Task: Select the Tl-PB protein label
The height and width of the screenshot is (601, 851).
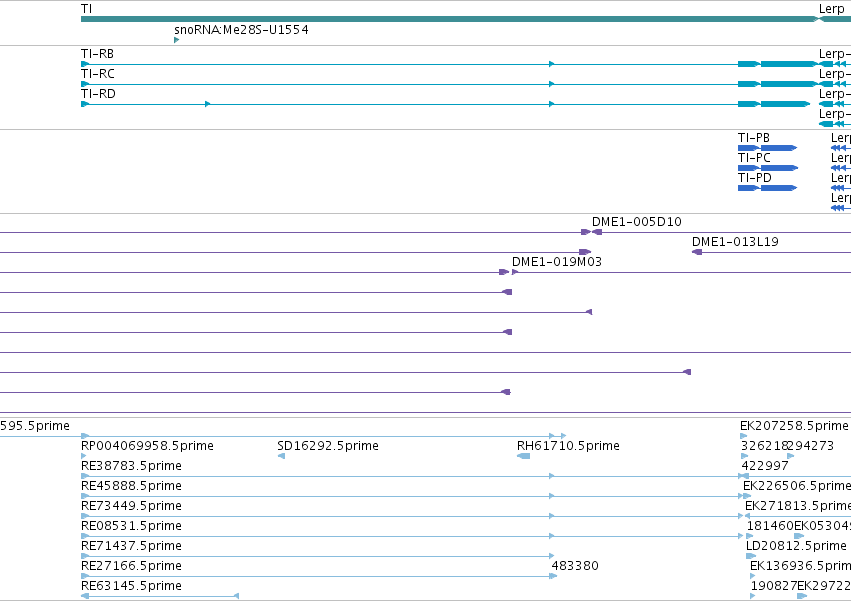Action: click(754, 138)
